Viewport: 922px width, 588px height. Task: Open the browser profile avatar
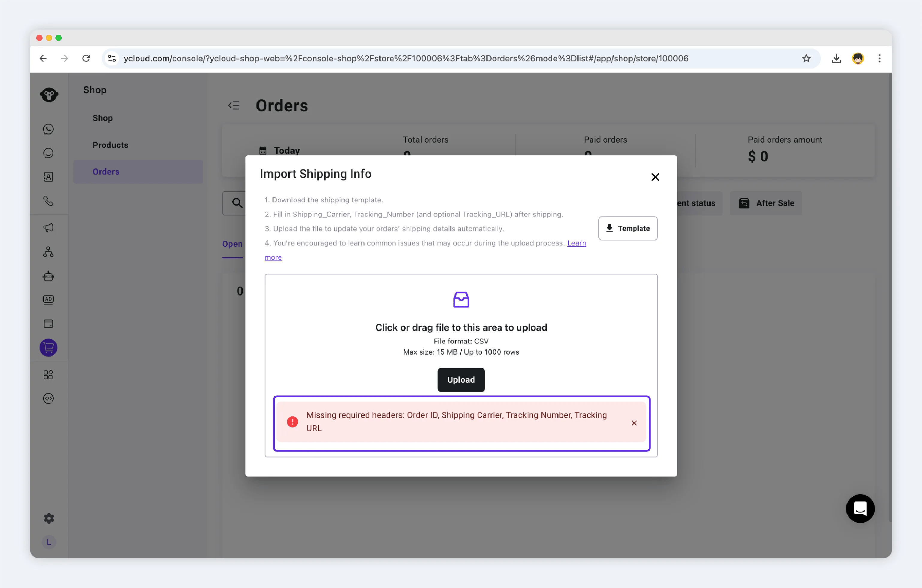point(858,58)
